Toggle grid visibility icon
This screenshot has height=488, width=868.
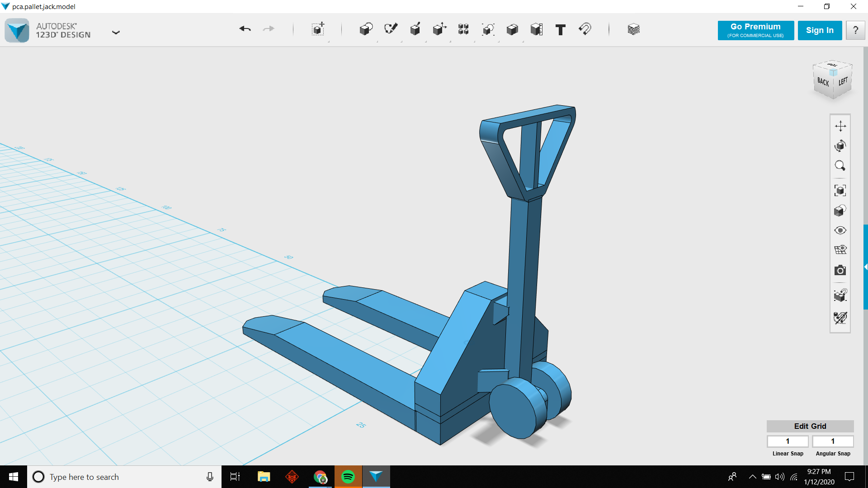[840, 250]
